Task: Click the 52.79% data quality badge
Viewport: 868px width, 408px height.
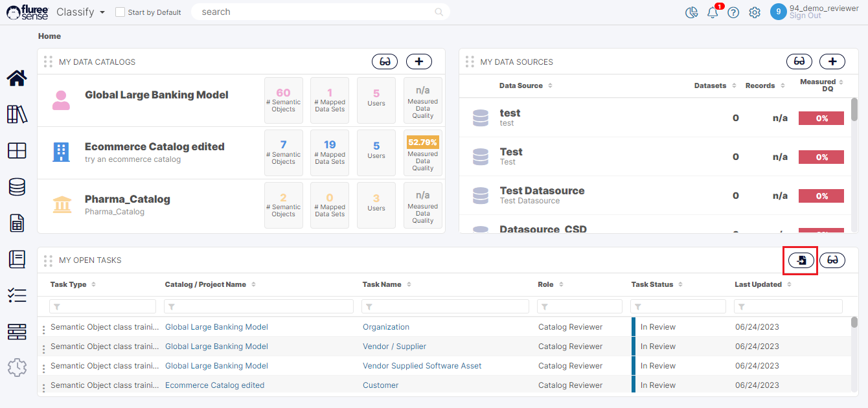Action: [422, 142]
